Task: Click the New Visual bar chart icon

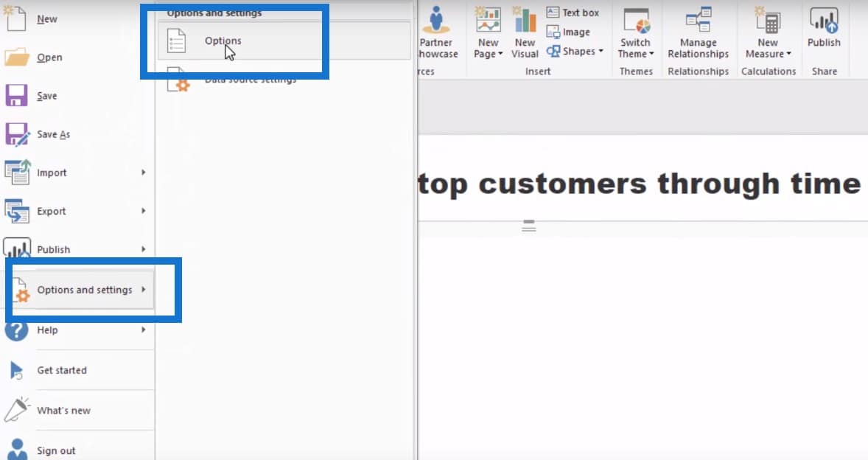Action: 524,19
